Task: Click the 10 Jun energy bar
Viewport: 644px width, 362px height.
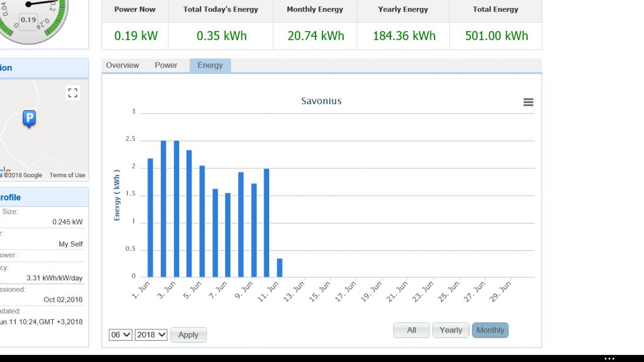Action: 267,223
